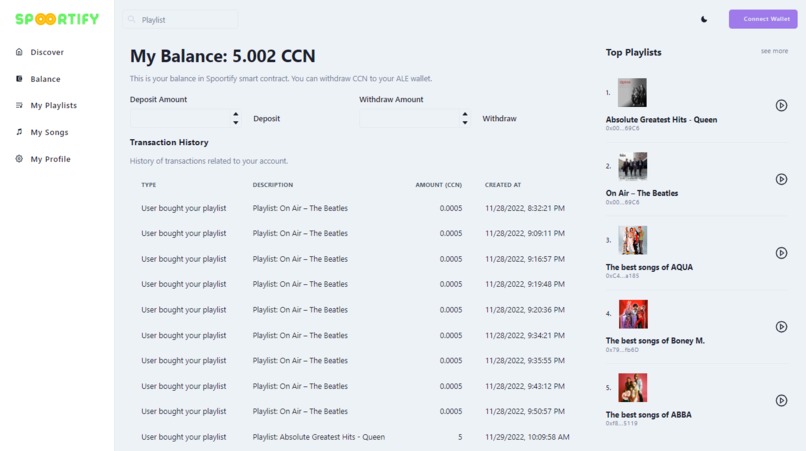The image size is (806, 451).
Task: Select transaction dated 11/28/2022, 8:32:21 PM
Action: coord(353,208)
